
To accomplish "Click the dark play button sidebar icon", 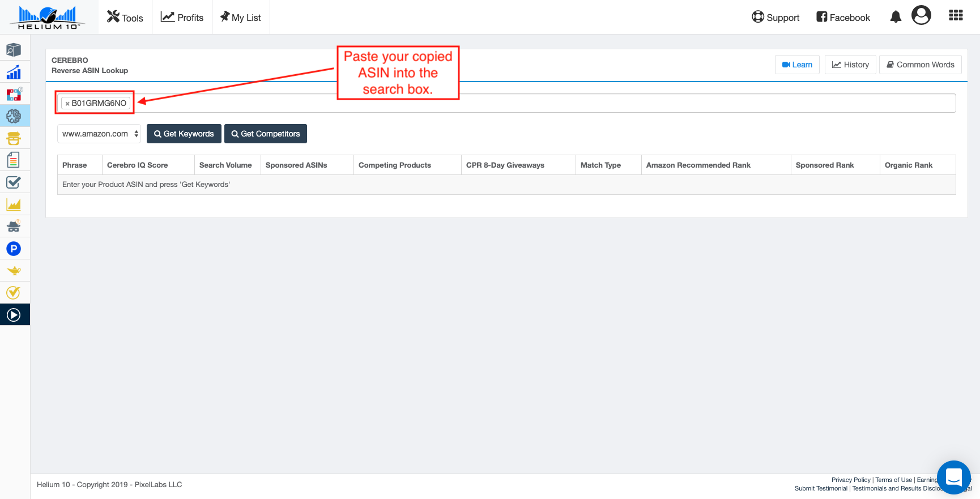I will point(14,315).
